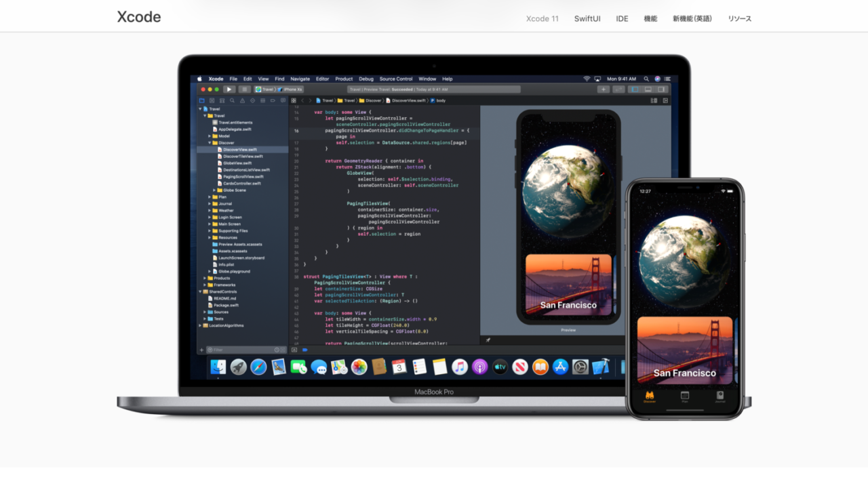
Task: Go to the SwiftUI page link
Action: [x=587, y=18]
